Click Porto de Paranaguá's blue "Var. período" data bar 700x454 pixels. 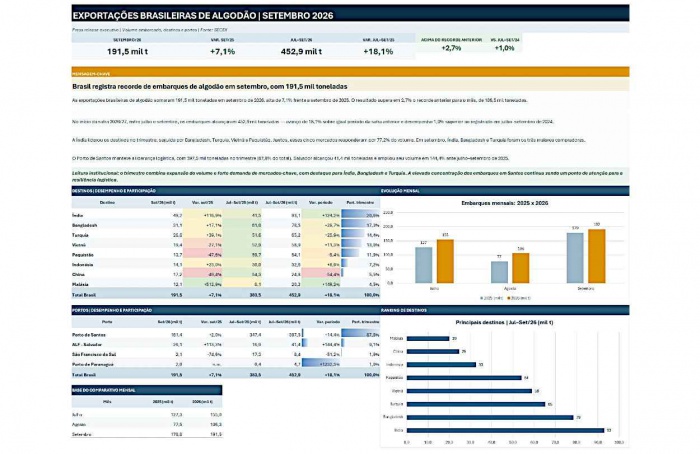click(321, 364)
